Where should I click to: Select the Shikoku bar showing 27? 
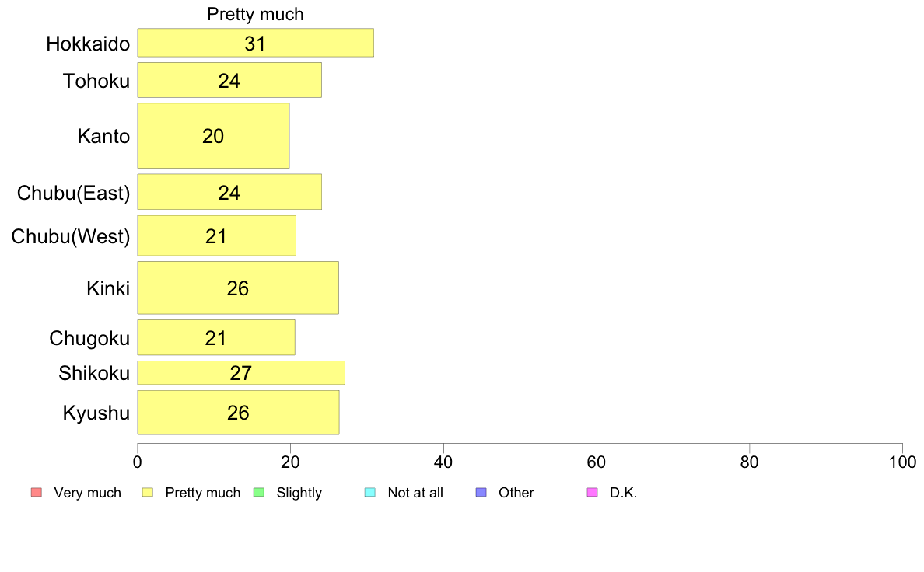pos(241,373)
